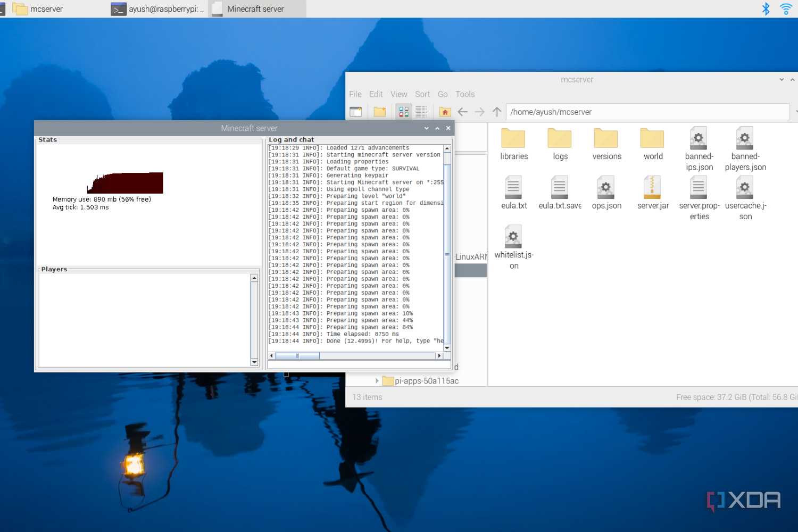Click Players list scrollbar down arrow
Image resolution: width=798 pixels, height=532 pixels.
(x=254, y=362)
